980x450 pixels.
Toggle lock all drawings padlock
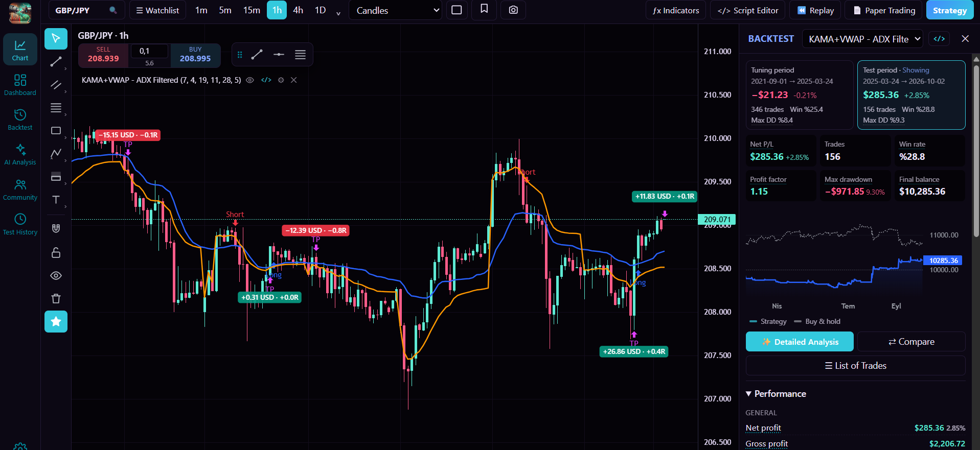[56, 252]
